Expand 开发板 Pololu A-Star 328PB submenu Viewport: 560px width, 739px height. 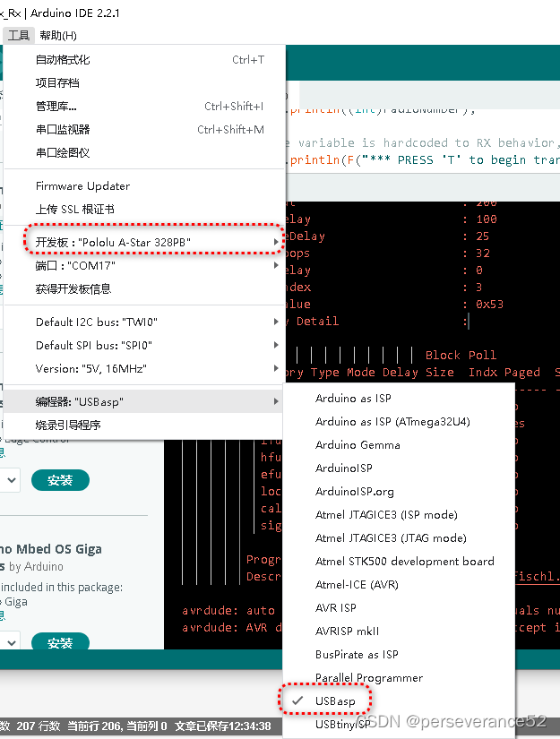tap(144, 242)
